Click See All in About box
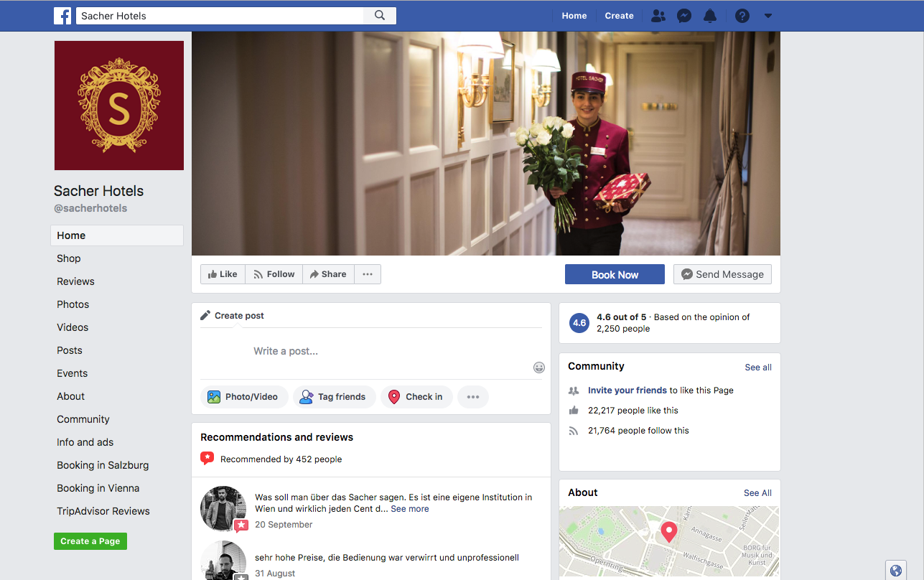924x580 pixels. tap(757, 493)
